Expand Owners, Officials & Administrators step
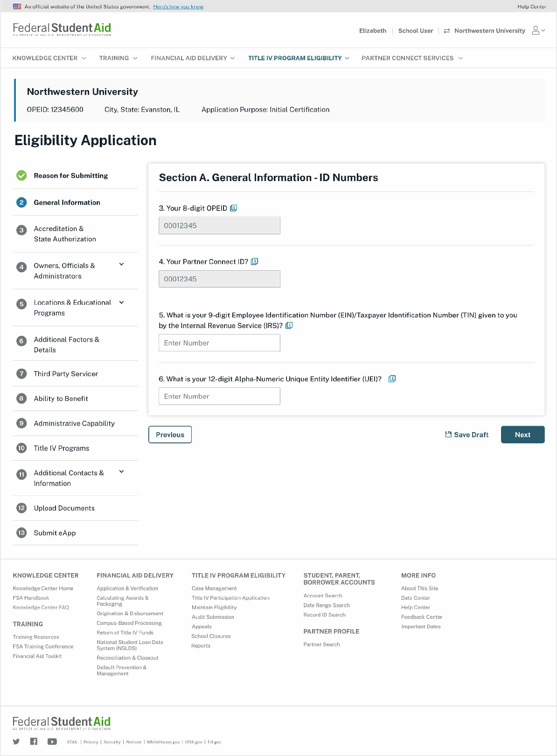 coord(122,265)
